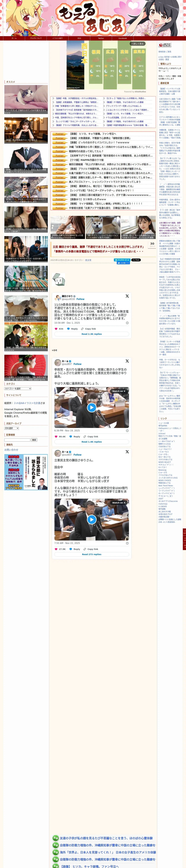Click X logo on the Nov 22 tweet
The height and width of the screenshot is (868, 186).
click(127, 452)
